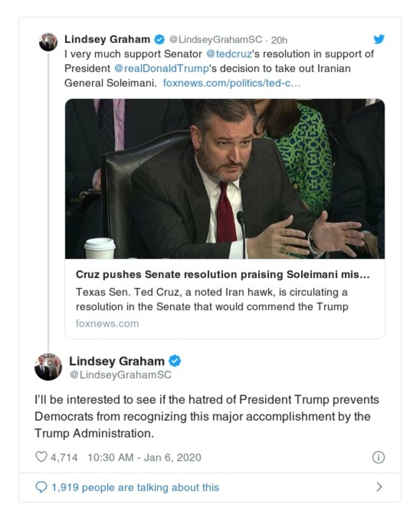
Task: Click verified badge beside lower Lindsey Graham name
Action: [175, 361]
